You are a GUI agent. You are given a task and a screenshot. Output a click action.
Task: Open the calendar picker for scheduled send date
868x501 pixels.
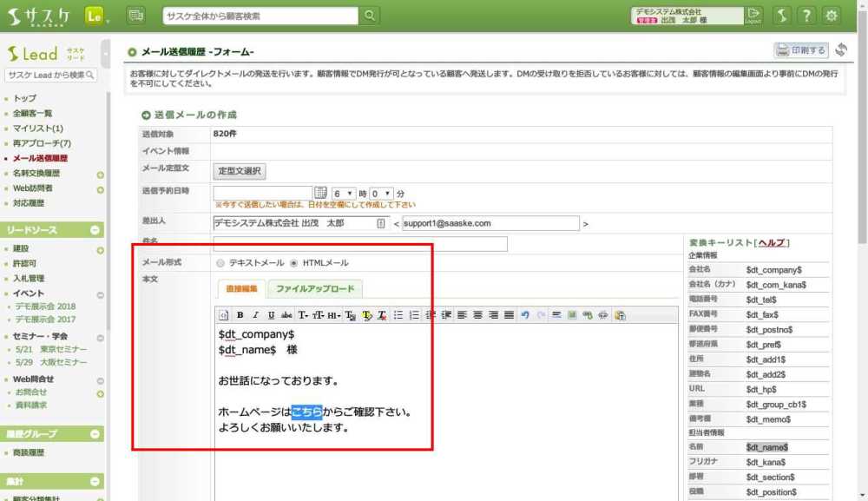(x=320, y=193)
